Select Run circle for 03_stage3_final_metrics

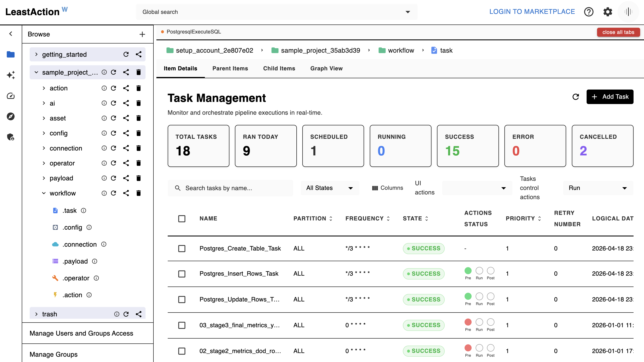coord(479,322)
